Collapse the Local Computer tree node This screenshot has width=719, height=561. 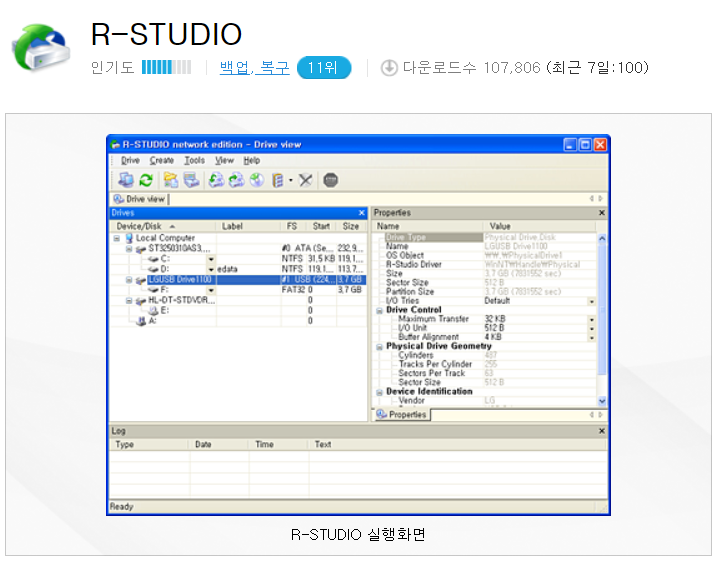[x=117, y=239]
